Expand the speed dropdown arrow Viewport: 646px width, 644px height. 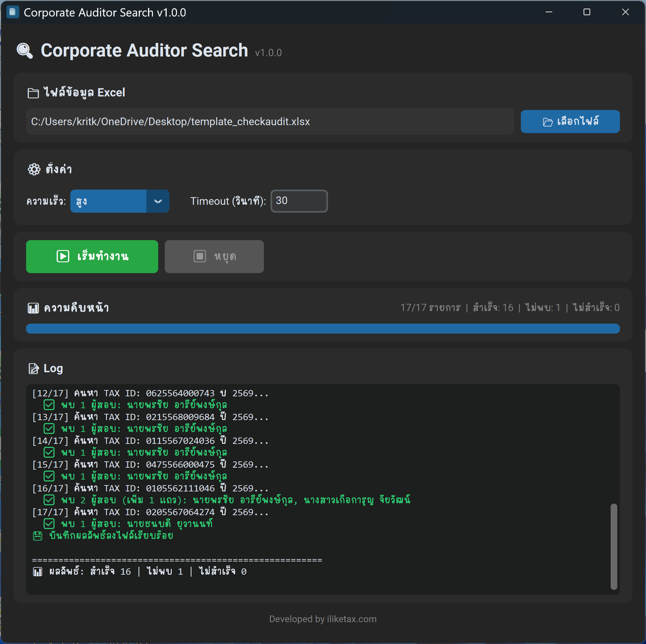pos(158,201)
